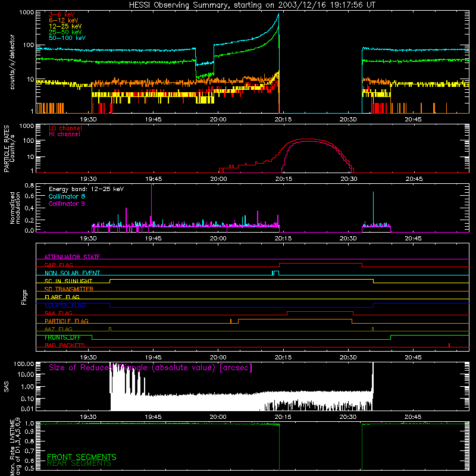Click the 'AA7 FLAG' label
476x476 pixels.
pos(58,329)
